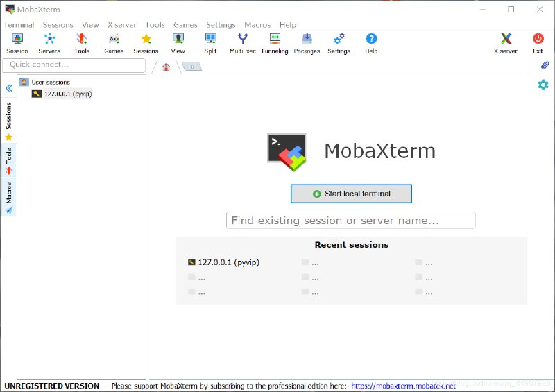
Task: Click the paperclip icon on right edge
Action: (x=545, y=65)
